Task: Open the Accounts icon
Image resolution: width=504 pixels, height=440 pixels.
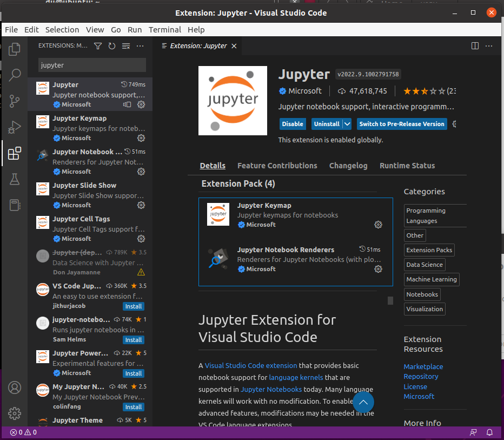Action: point(15,388)
